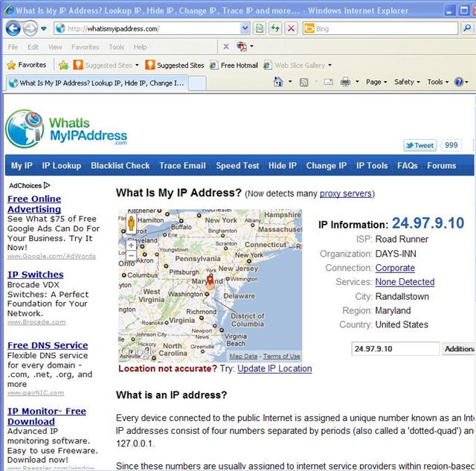Click the Print icon
The height and width of the screenshot is (471, 476).
tap(345, 82)
